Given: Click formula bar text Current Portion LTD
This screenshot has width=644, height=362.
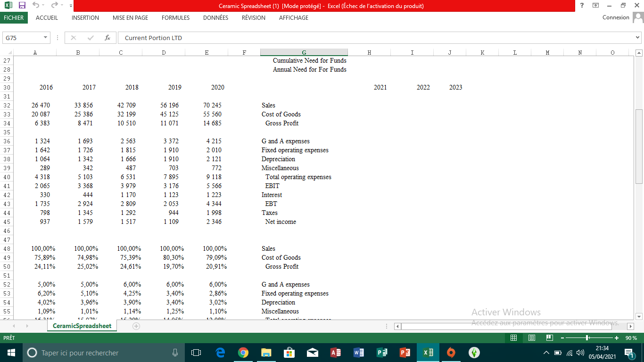Looking at the screenshot, I should pyautogui.click(x=153, y=38).
